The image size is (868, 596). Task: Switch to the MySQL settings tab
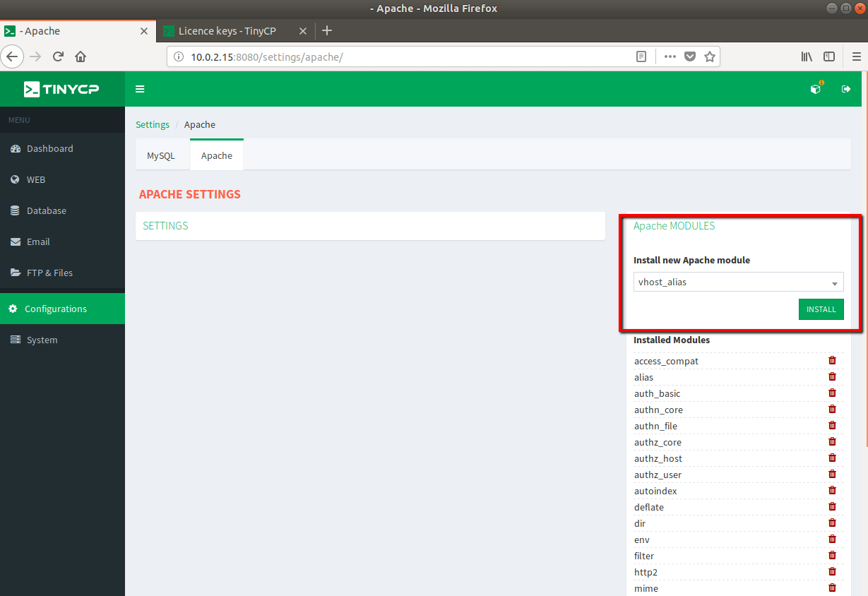coord(161,155)
